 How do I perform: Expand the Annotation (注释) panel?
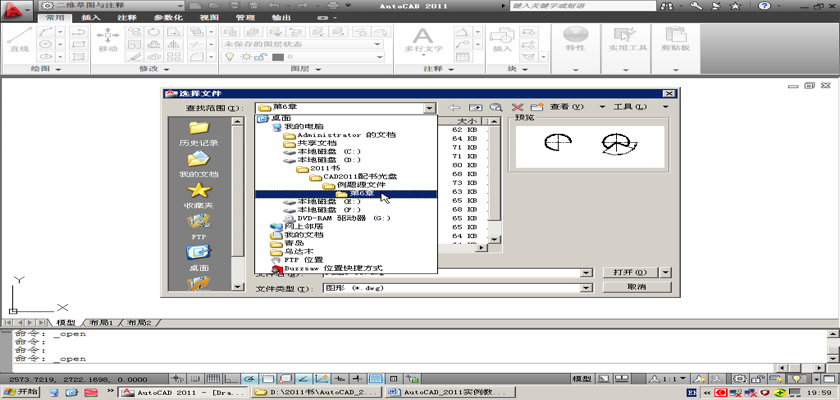pos(440,69)
